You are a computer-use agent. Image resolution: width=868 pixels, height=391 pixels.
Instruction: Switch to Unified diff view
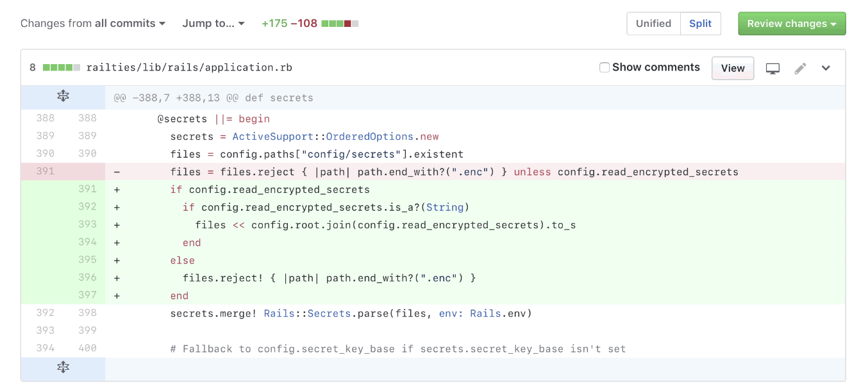(x=653, y=24)
